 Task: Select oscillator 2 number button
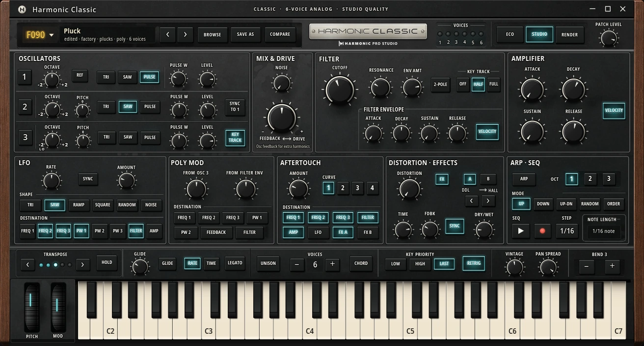(x=24, y=107)
